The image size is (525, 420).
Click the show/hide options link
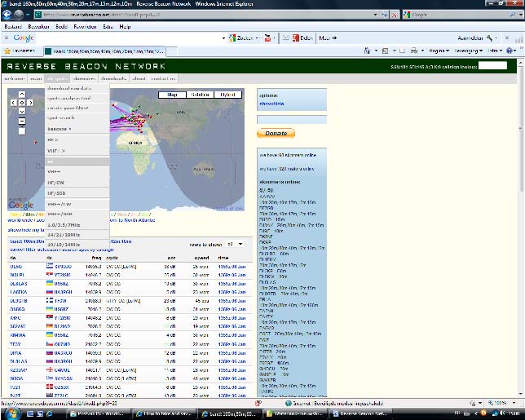tap(271, 104)
